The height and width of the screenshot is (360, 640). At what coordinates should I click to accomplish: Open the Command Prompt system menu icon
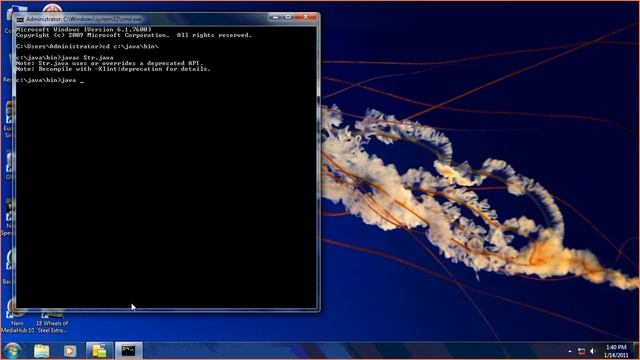click(x=20, y=19)
